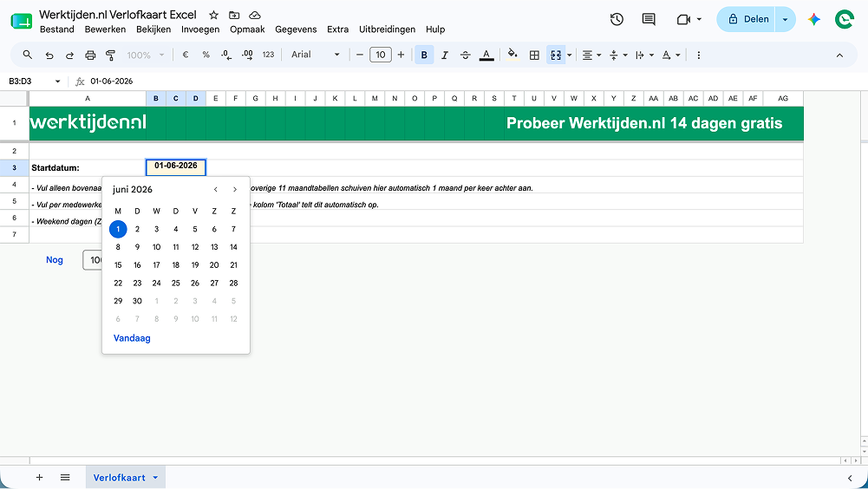Screen dimensions: 868x489
Task: Open more number formats (123)
Action: pos(269,55)
